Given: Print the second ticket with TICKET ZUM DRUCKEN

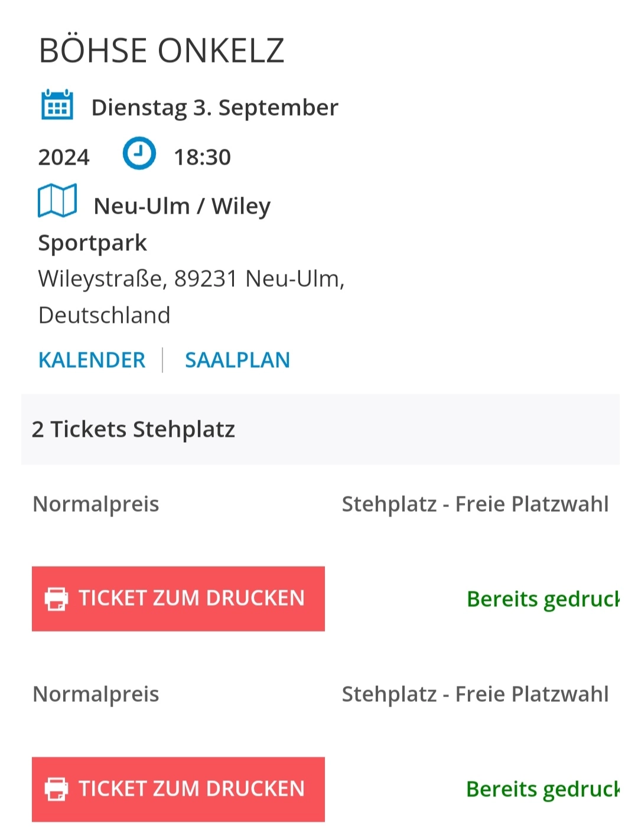Looking at the screenshot, I should 178,789.
